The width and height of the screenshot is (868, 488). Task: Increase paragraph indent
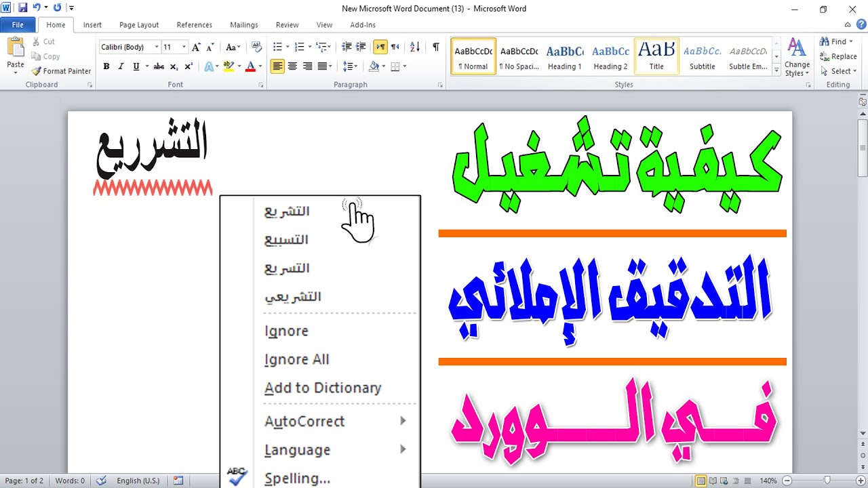coord(361,47)
